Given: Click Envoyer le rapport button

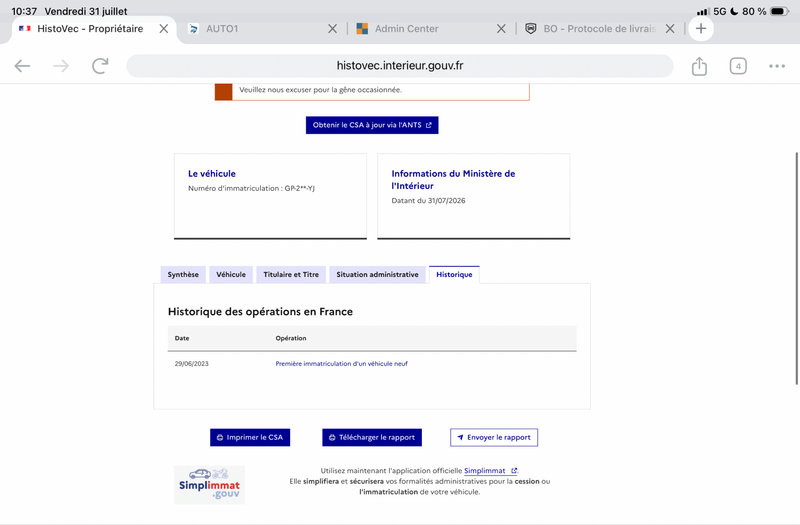Looking at the screenshot, I should 494,437.
